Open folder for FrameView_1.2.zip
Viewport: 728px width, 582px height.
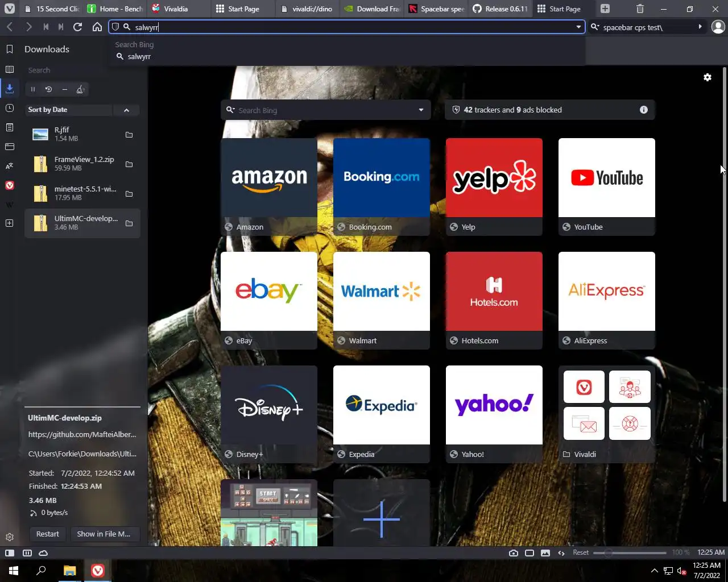(x=129, y=164)
